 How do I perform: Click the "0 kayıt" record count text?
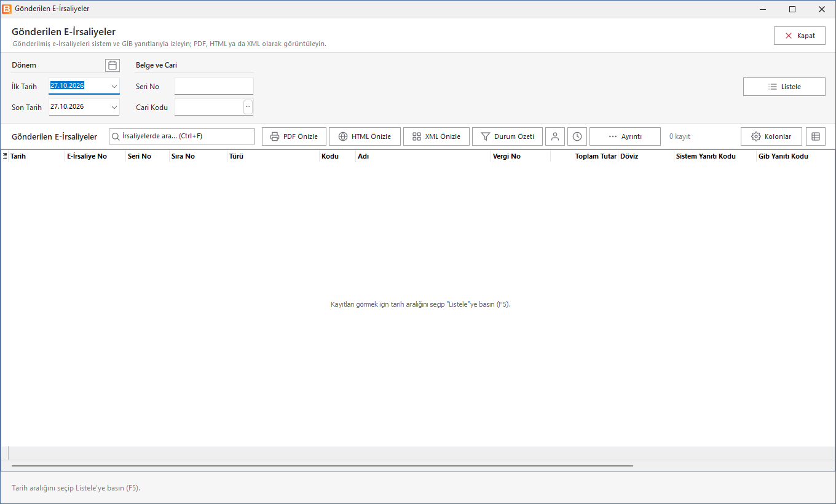pos(680,136)
